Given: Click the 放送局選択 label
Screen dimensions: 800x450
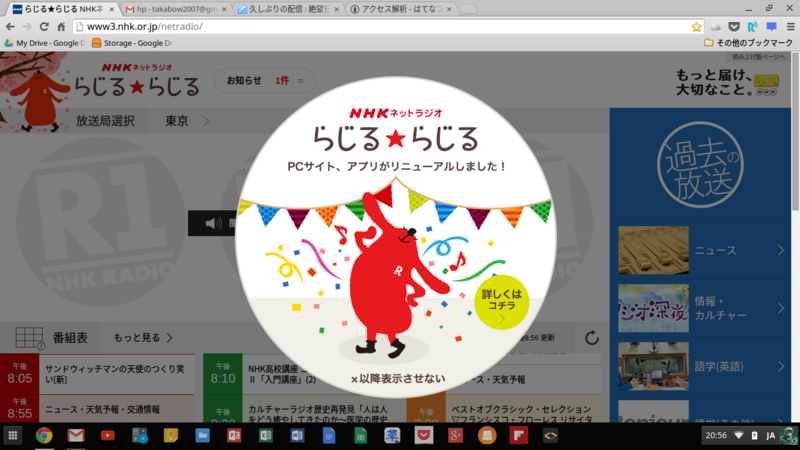Looking at the screenshot, I should pos(105,121).
